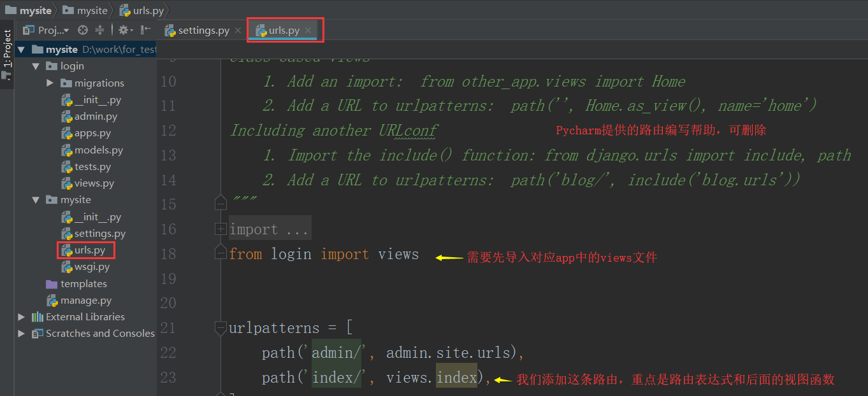Open tests.py file
The image size is (868, 396).
(86, 167)
